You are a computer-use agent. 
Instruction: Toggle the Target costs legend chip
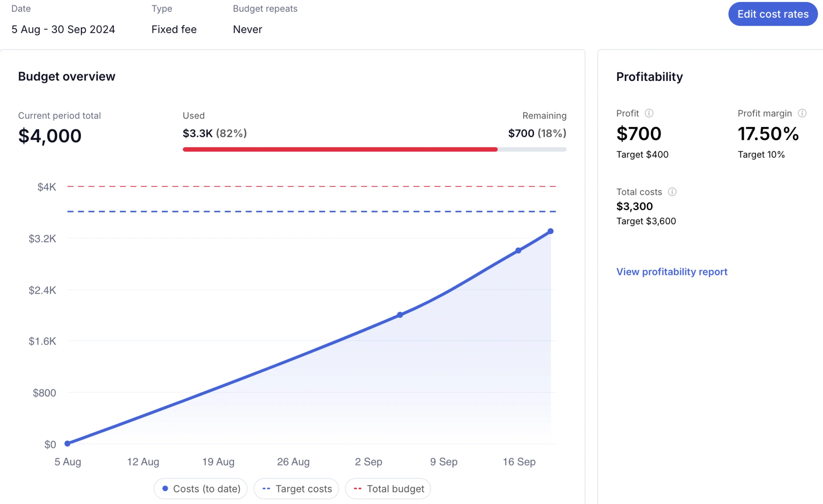click(296, 488)
